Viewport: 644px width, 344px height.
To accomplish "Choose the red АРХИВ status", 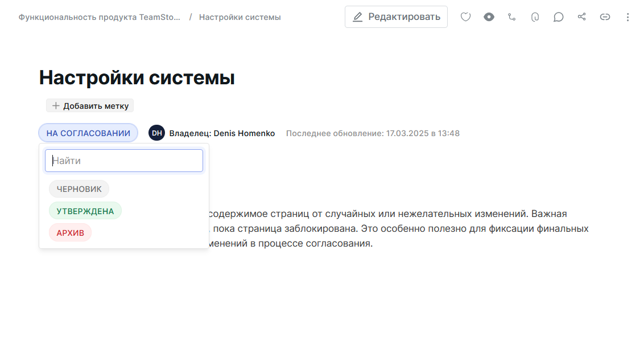I will pyautogui.click(x=70, y=232).
